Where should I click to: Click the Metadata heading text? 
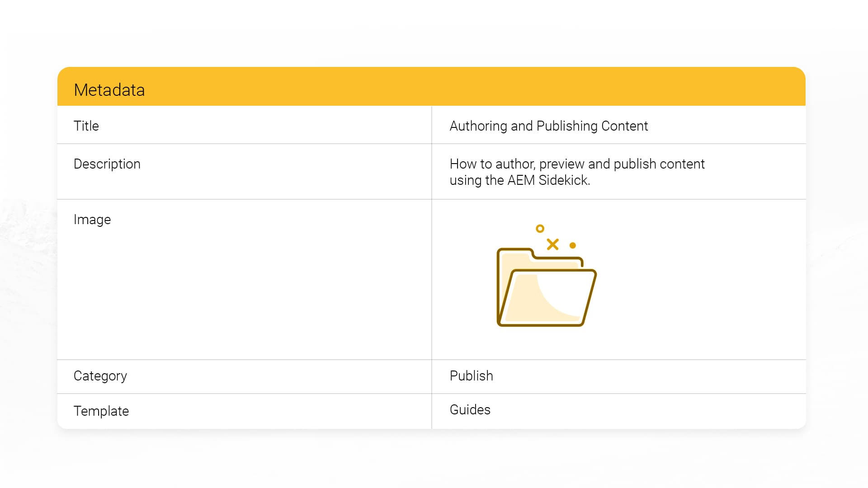(x=109, y=90)
